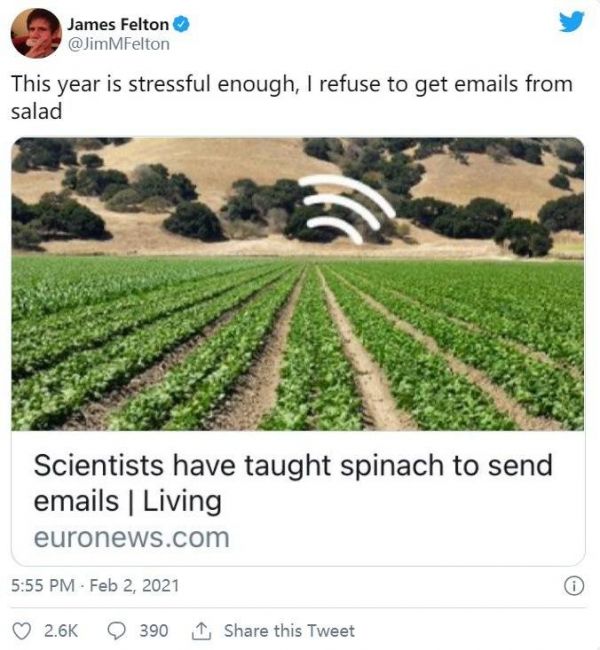Screen dimensions: 600x650
Task: Select the 'Share this Tweet' label
Action: (x=289, y=630)
